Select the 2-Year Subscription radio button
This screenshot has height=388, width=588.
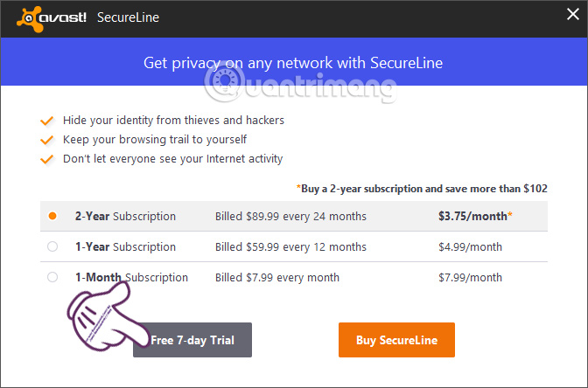tap(52, 216)
